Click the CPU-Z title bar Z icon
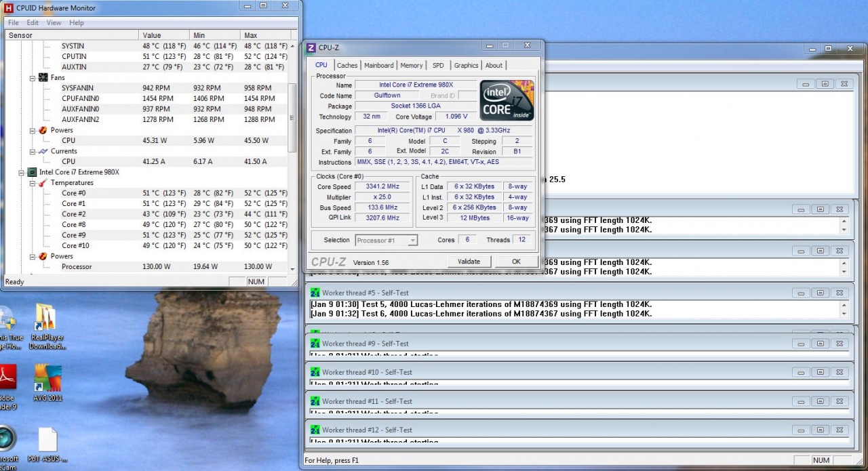This screenshot has width=868, height=471. pyautogui.click(x=311, y=47)
